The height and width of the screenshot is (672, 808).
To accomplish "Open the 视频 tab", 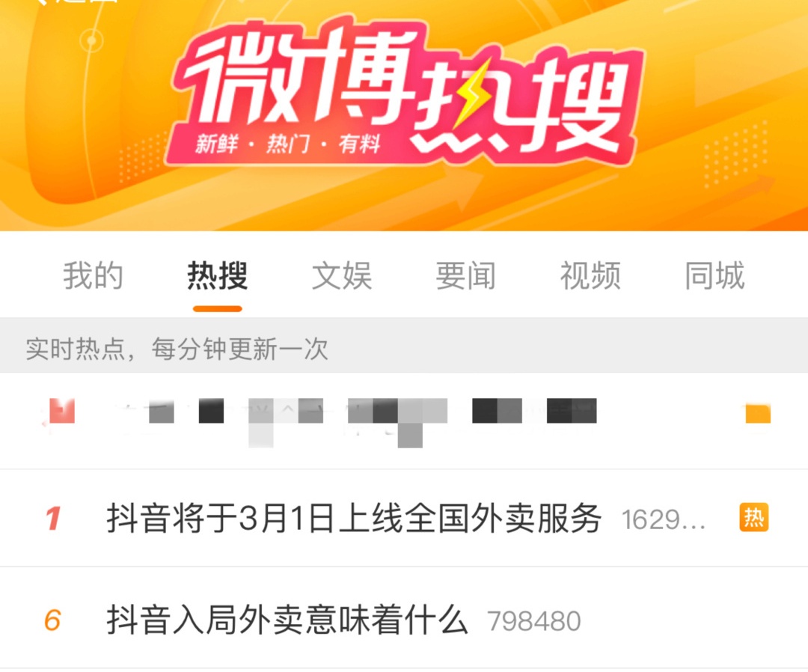I will [x=590, y=275].
